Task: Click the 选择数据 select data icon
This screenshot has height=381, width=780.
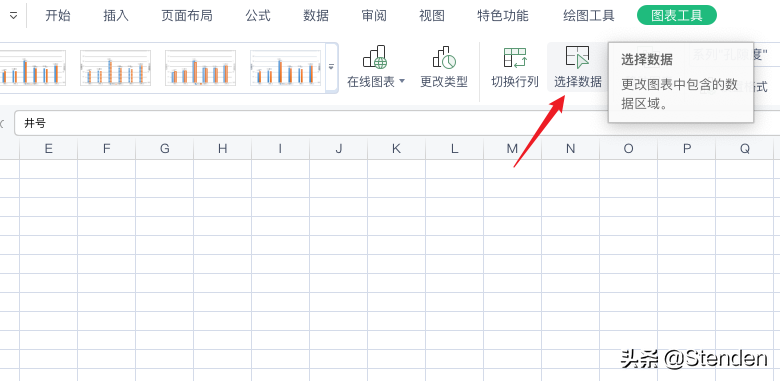Action: (x=578, y=57)
